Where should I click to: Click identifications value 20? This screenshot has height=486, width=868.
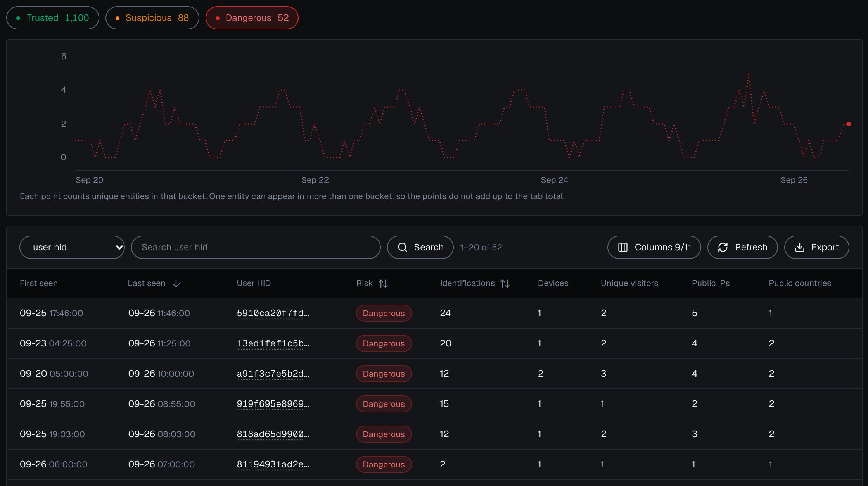(446, 343)
